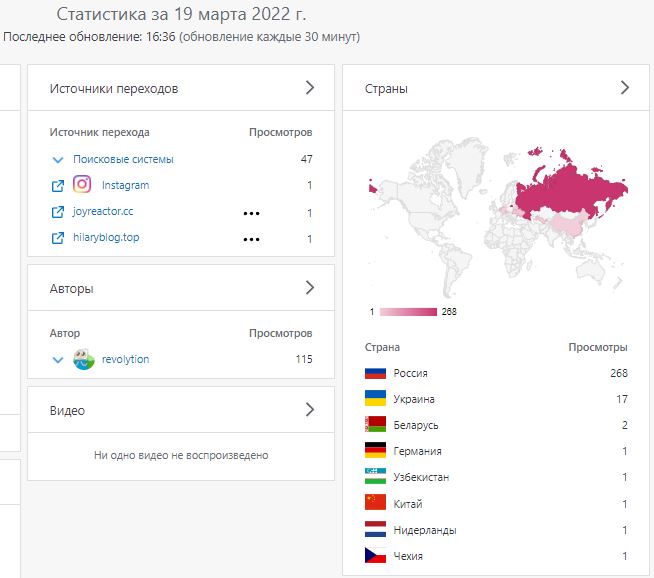This screenshot has width=654, height=578.
Task: Open more options for joyreactor.cc
Action: click(x=252, y=213)
